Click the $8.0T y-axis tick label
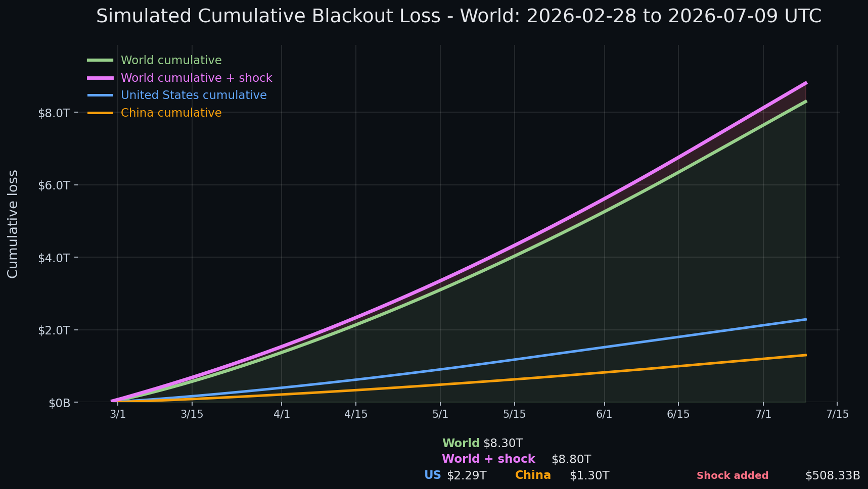 (x=54, y=113)
